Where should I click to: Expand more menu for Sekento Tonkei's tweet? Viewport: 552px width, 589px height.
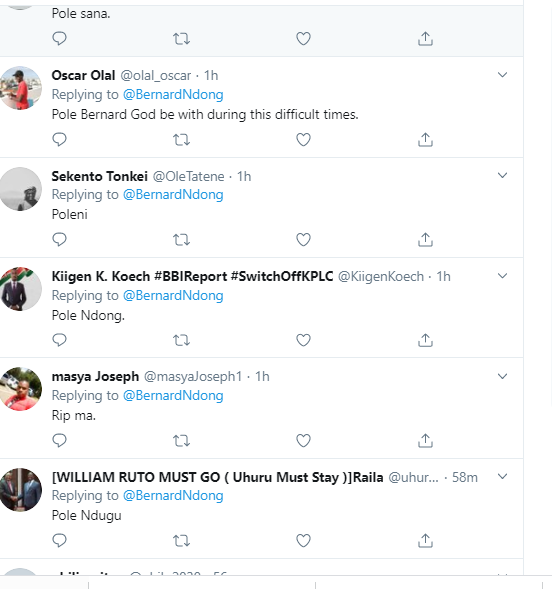pos(502,175)
